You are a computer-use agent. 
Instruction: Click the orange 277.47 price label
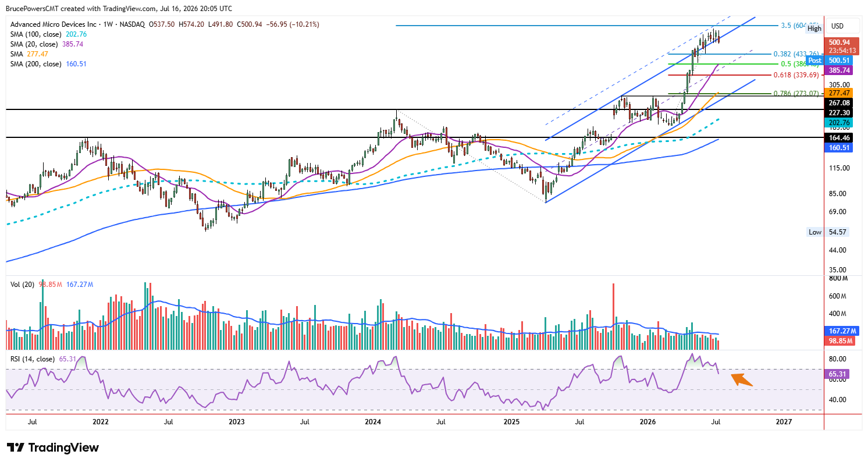839,93
